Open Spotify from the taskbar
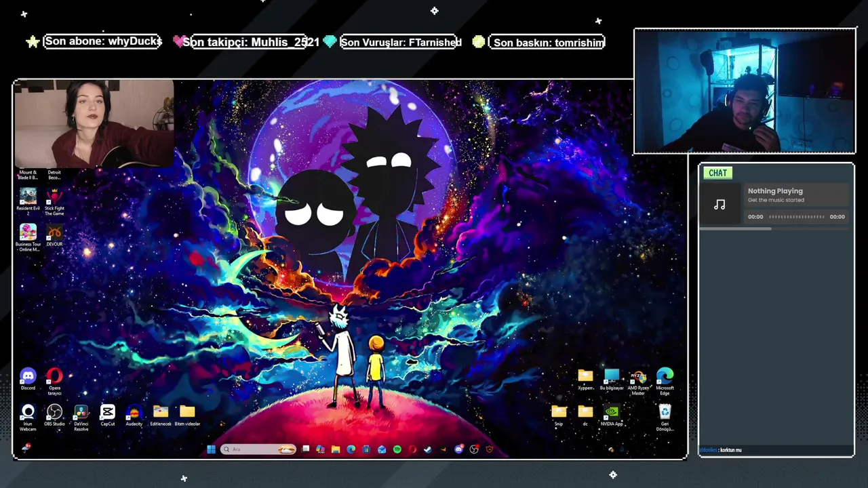This screenshot has width=868, height=488. [x=397, y=449]
